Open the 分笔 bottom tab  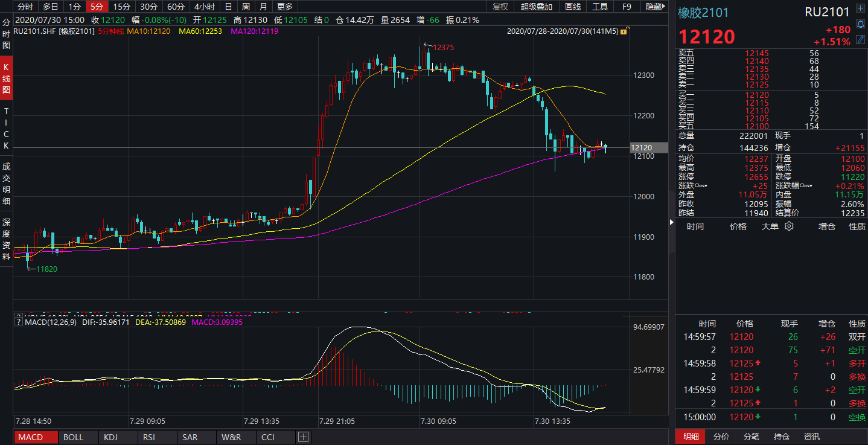click(x=752, y=437)
